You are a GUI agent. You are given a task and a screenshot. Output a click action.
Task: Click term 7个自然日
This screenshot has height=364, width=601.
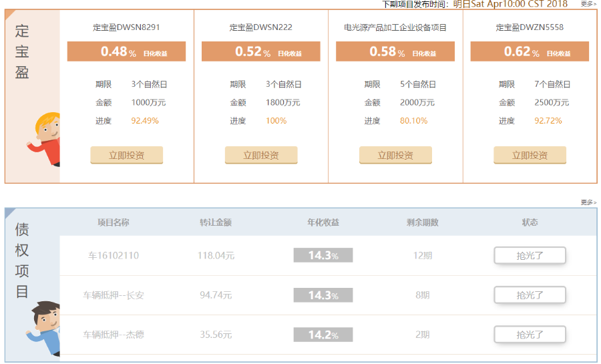click(553, 84)
